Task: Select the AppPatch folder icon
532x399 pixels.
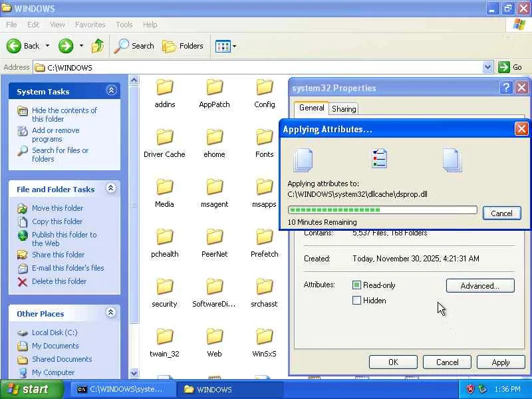Action: [214, 88]
